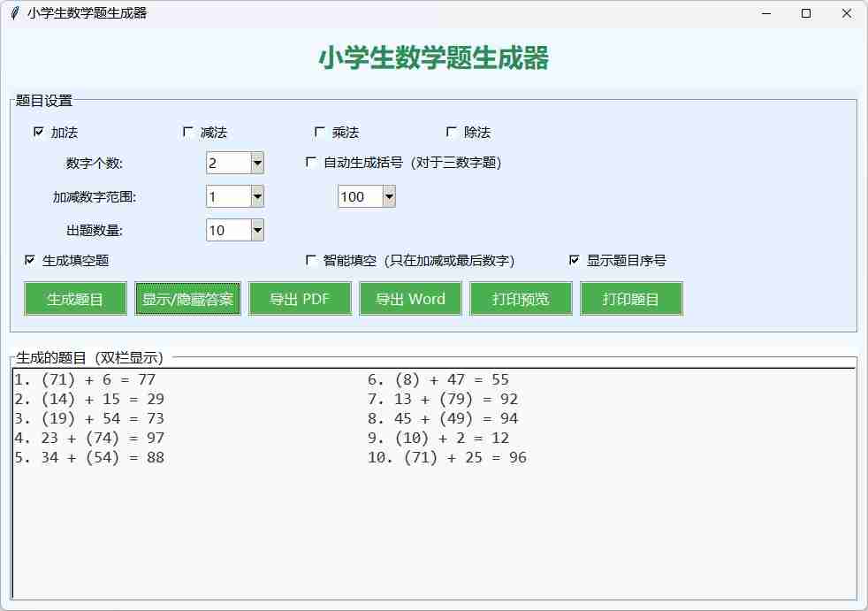This screenshot has height=611, width=868.
Task: Open 打印预览 print preview
Action: [x=521, y=299]
